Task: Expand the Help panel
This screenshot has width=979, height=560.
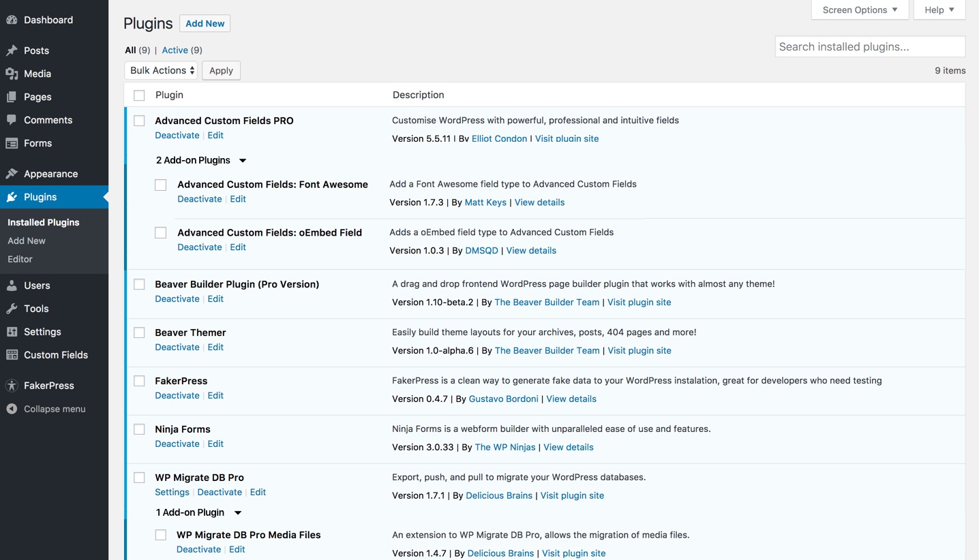Action: tap(939, 10)
